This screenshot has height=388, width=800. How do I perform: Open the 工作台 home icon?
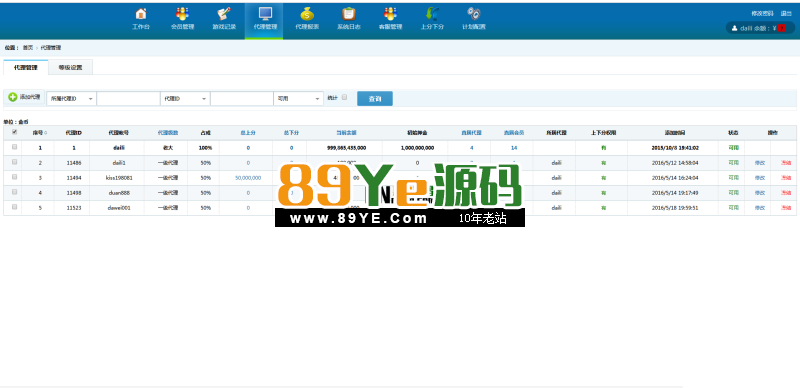point(141,19)
